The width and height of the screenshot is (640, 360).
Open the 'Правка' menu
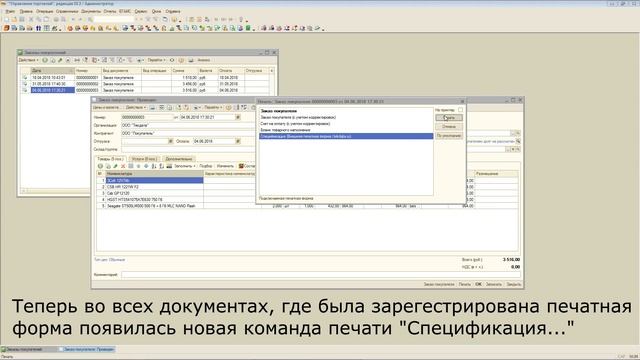point(26,11)
